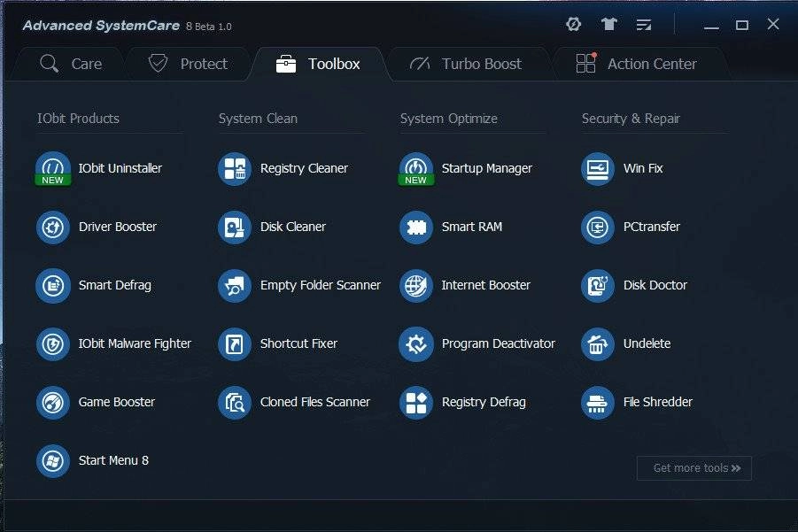Image resolution: width=798 pixels, height=532 pixels.
Task: Launch the Game Booster icon
Action: coord(53,403)
